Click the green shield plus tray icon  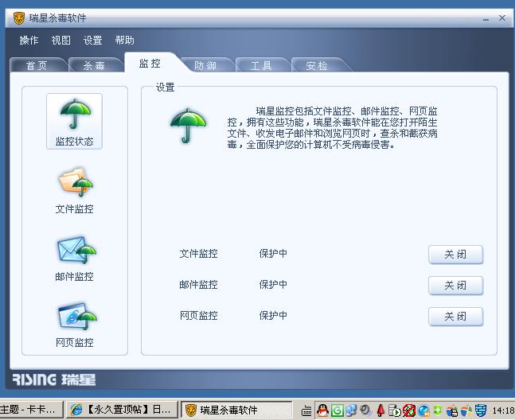(438, 410)
